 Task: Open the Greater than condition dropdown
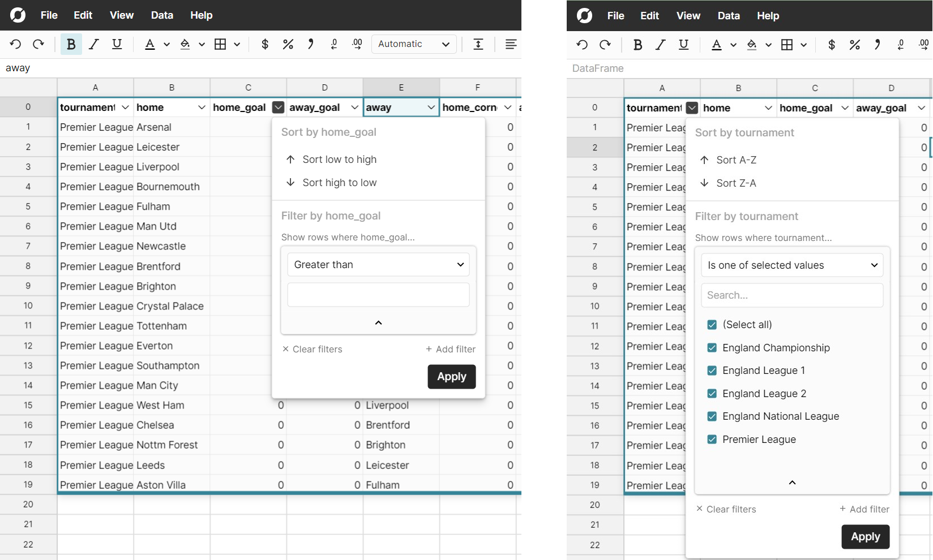pyautogui.click(x=378, y=265)
